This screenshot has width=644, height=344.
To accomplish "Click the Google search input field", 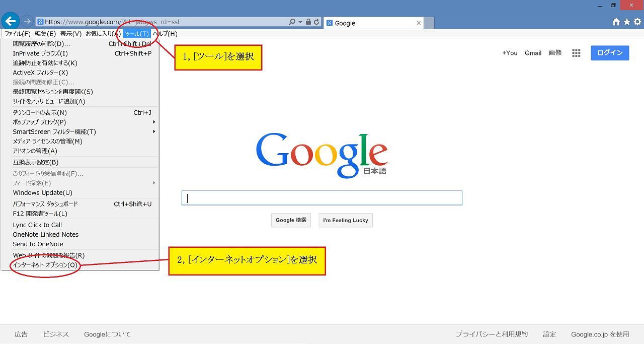I will pos(321,198).
